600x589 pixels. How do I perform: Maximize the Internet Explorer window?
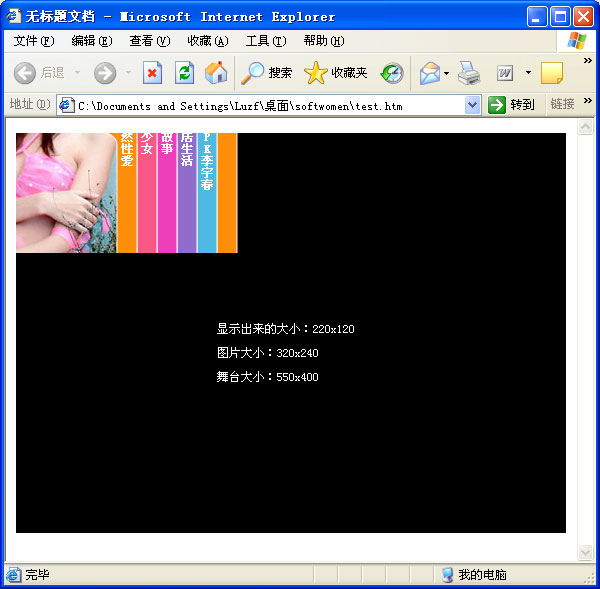(x=560, y=16)
